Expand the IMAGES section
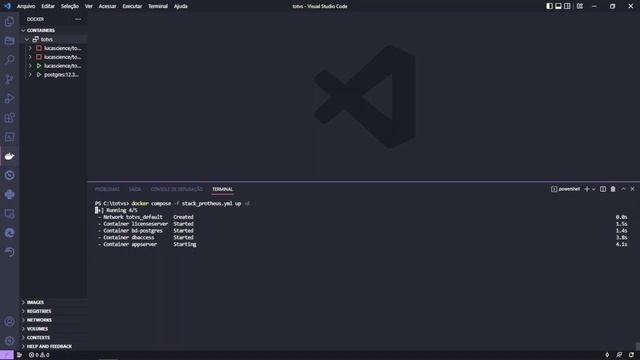 tap(53, 302)
